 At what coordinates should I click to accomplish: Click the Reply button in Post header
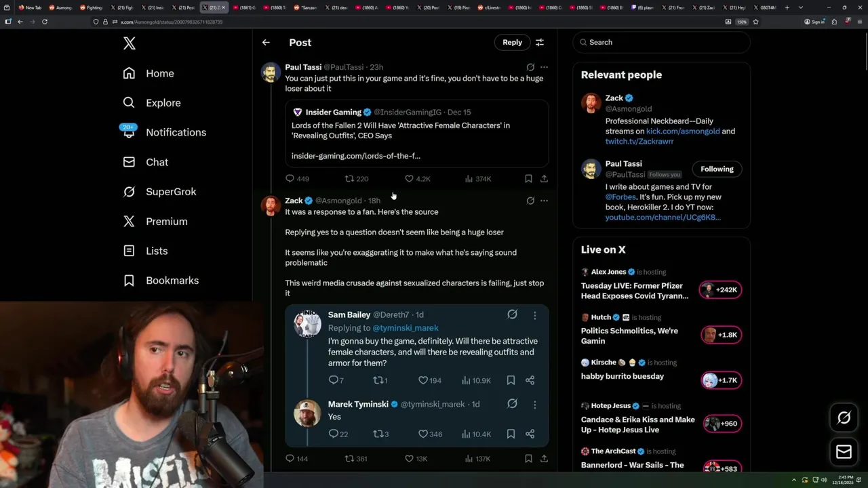[x=512, y=42]
